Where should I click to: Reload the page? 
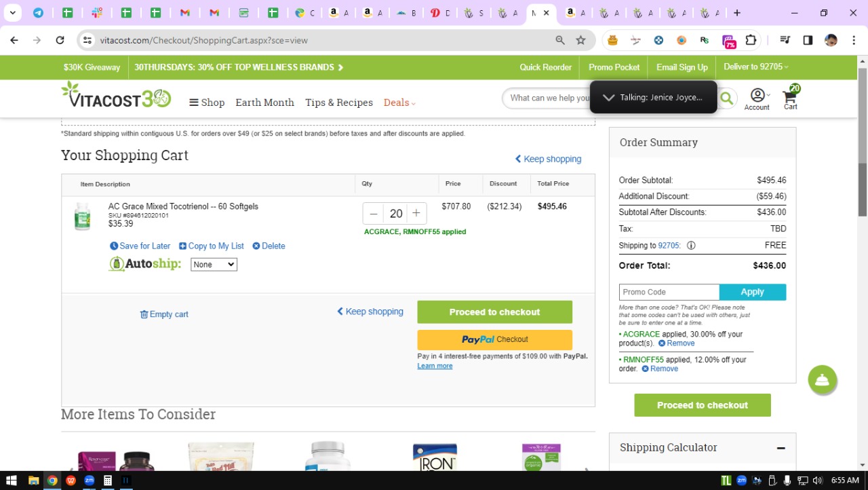tap(60, 40)
